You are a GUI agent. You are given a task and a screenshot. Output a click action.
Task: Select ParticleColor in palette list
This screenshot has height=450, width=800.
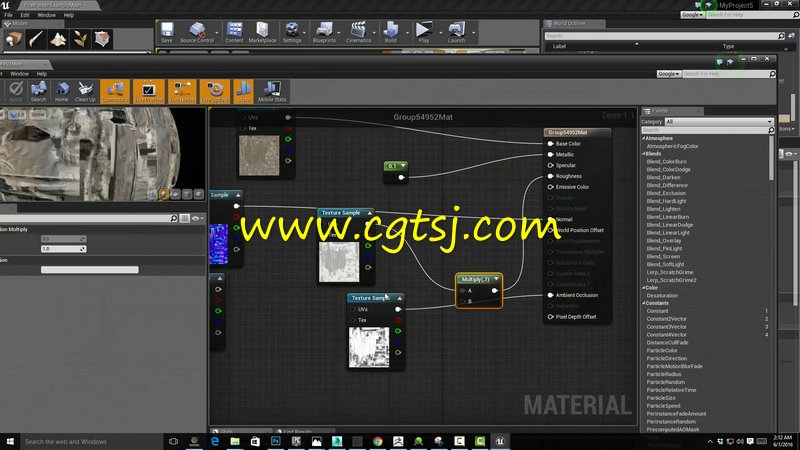point(662,351)
